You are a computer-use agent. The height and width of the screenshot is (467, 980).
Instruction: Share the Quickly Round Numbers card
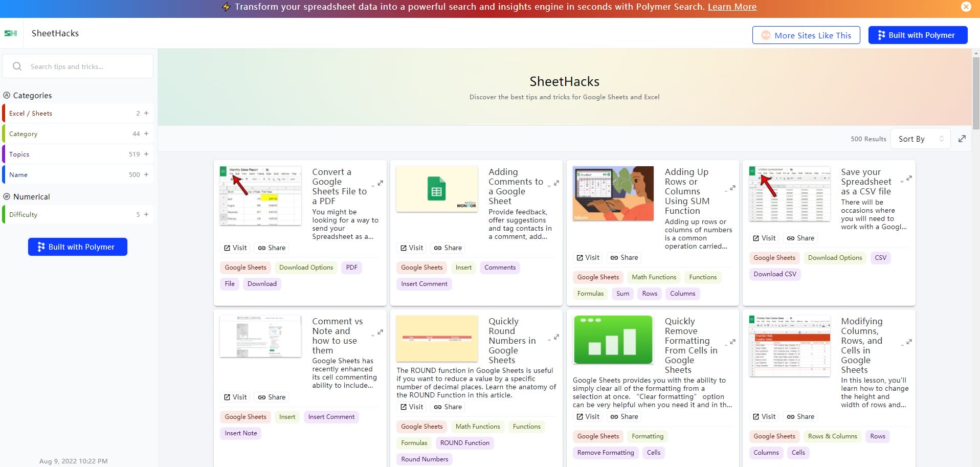448,407
